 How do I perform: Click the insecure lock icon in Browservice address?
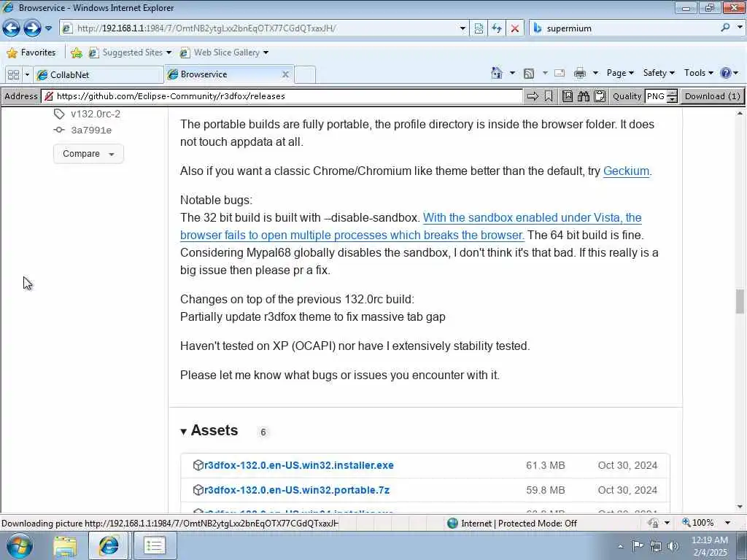(49, 96)
